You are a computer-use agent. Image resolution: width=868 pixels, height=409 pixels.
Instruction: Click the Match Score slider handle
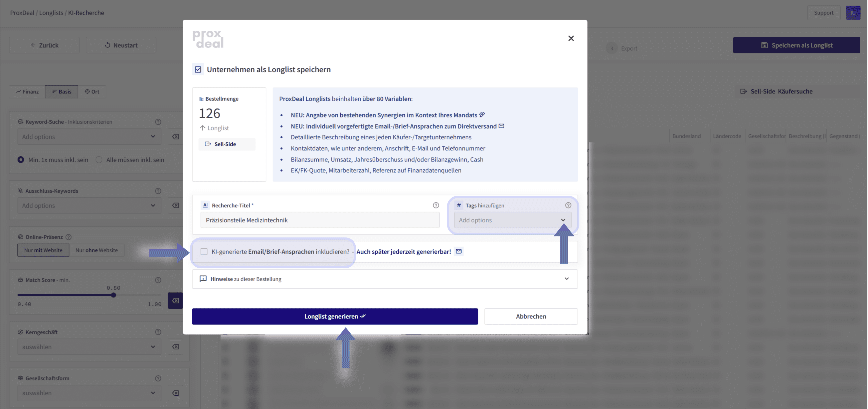tap(113, 295)
